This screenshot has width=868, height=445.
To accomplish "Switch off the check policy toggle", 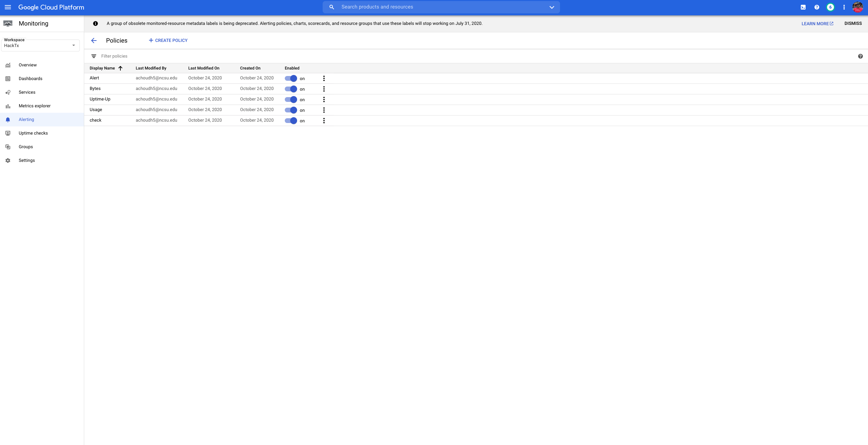I will pos(291,121).
